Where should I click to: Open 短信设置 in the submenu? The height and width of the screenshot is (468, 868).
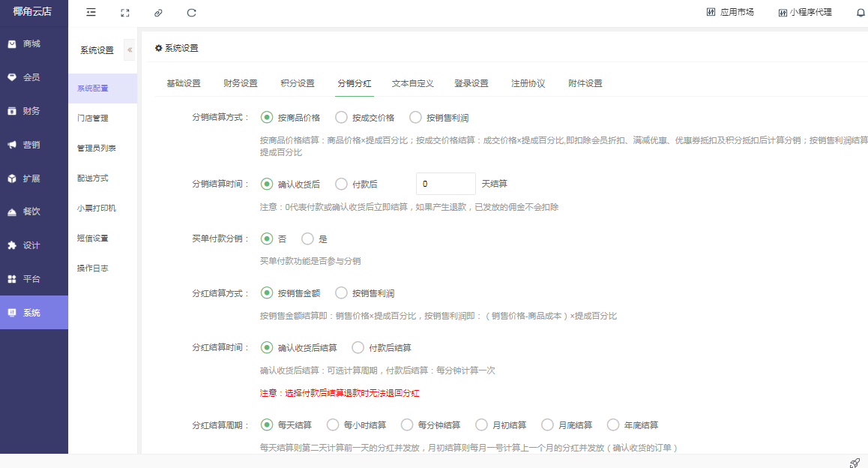pos(103,238)
